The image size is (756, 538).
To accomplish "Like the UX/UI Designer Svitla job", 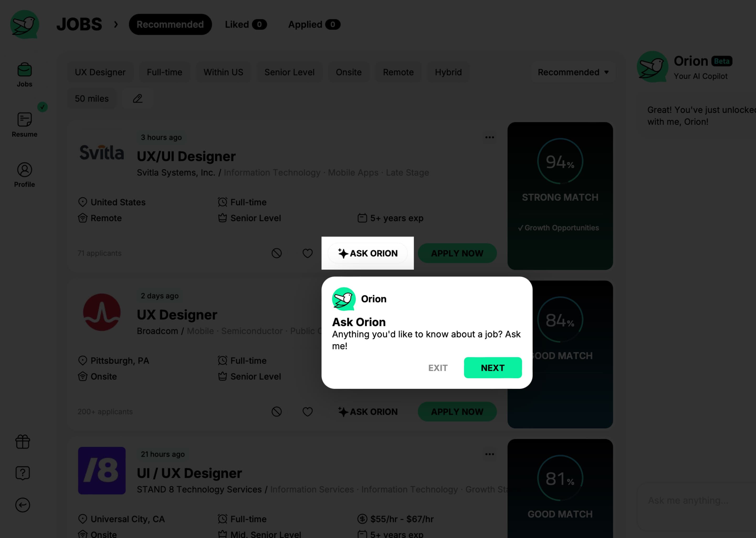I will (308, 253).
